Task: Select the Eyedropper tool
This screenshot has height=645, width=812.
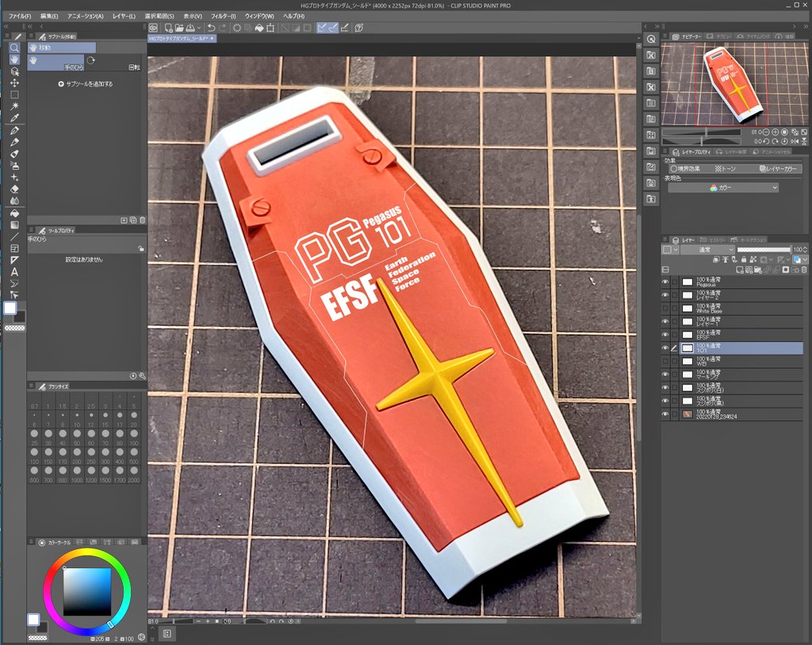Action: tap(14, 118)
